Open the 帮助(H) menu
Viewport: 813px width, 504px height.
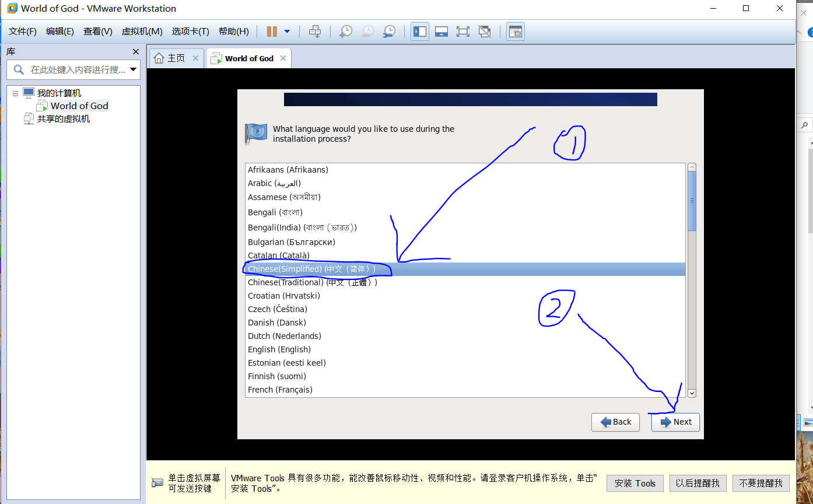(233, 32)
